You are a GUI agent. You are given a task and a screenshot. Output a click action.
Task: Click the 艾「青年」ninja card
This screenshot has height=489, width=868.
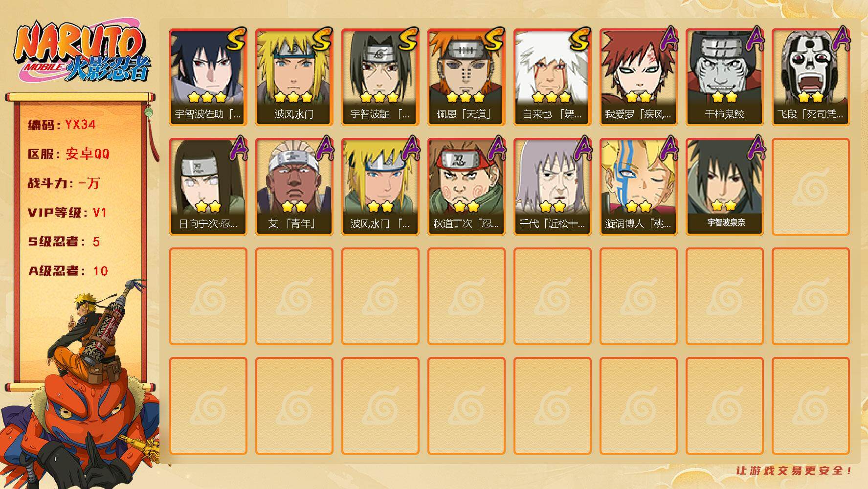[x=294, y=186]
